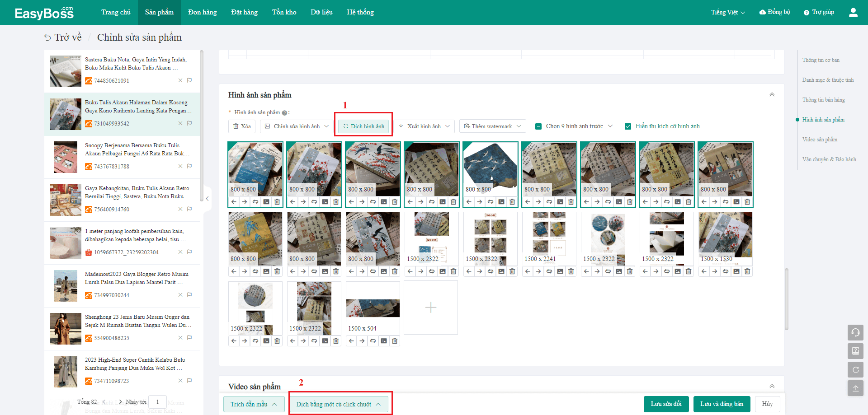Move the first product image right
This screenshot has width=868, height=415.
(245, 202)
